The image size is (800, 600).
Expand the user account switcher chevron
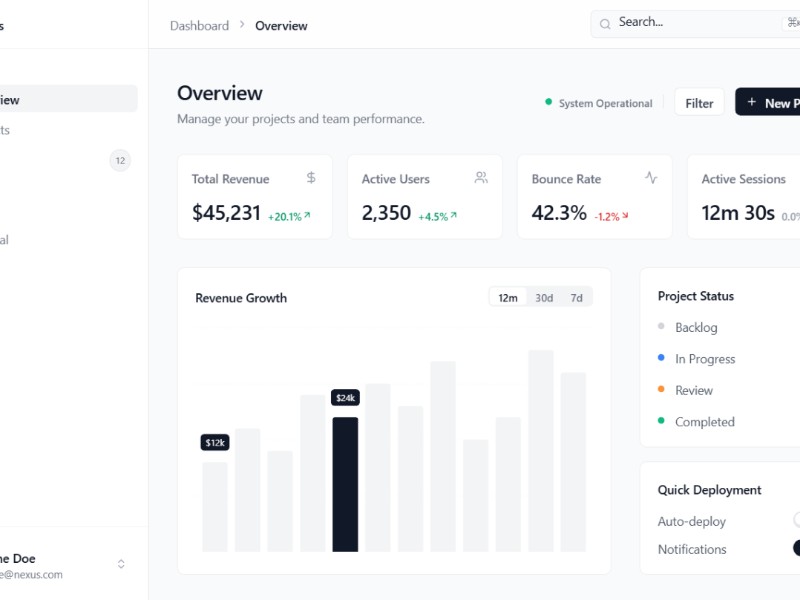121,564
